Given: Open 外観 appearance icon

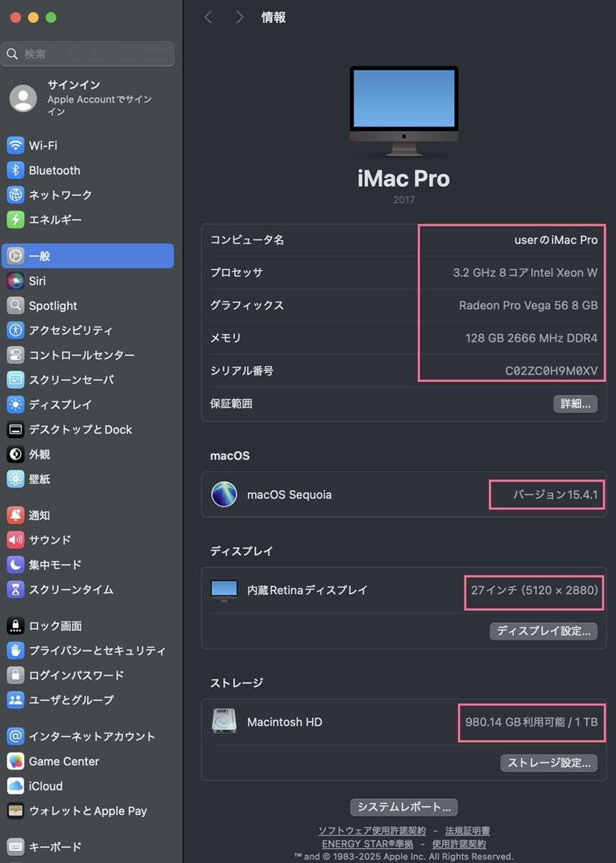Looking at the screenshot, I should point(16,455).
